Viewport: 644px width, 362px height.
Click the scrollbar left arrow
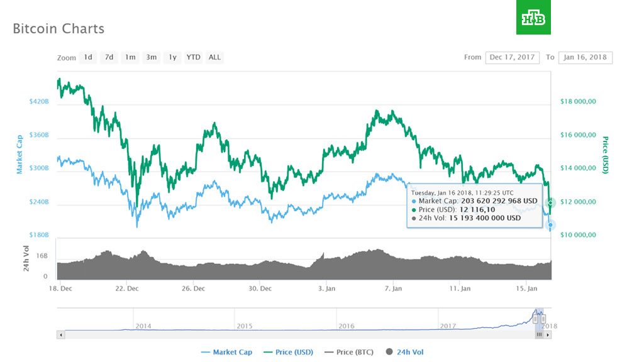tap(60, 335)
